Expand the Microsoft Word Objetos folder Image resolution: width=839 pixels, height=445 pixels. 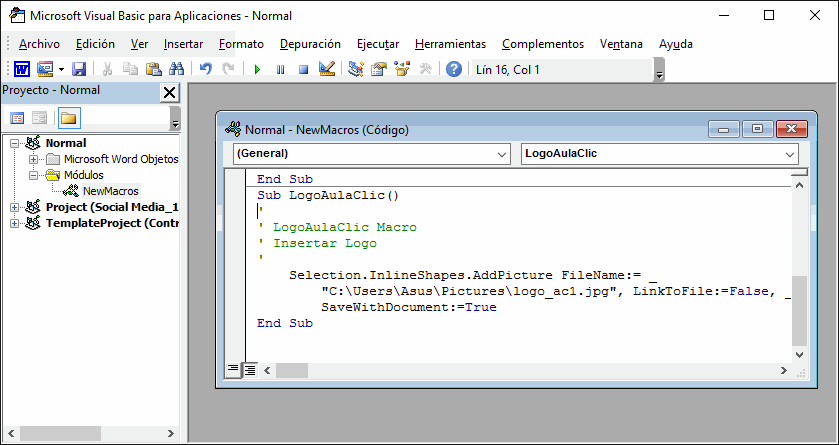(34, 159)
